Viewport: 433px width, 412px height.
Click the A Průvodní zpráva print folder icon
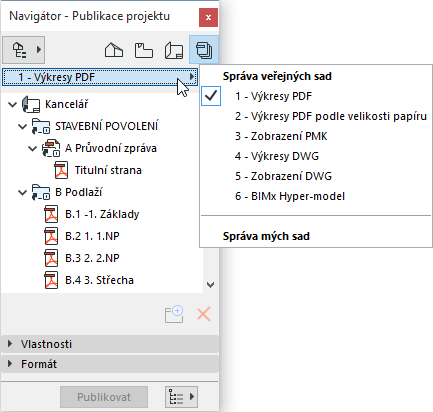(x=51, y=148)
